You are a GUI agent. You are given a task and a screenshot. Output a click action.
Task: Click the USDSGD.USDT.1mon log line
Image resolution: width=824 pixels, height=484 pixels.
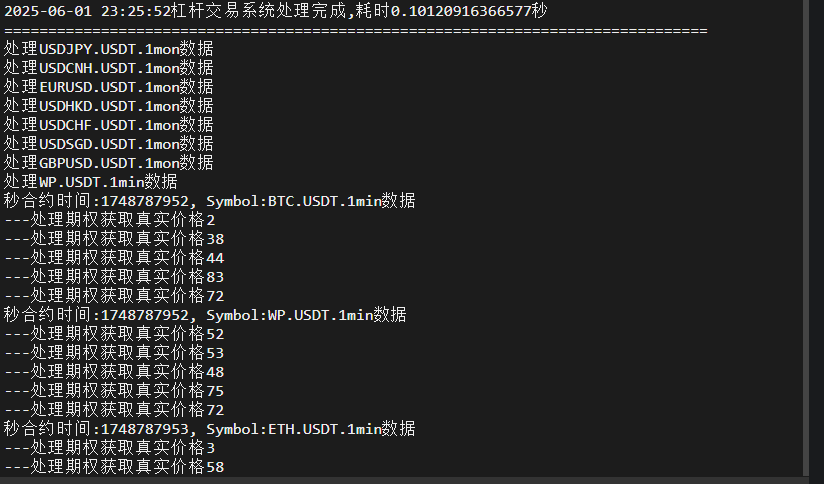pyautogui.click(x=108, y=144)
